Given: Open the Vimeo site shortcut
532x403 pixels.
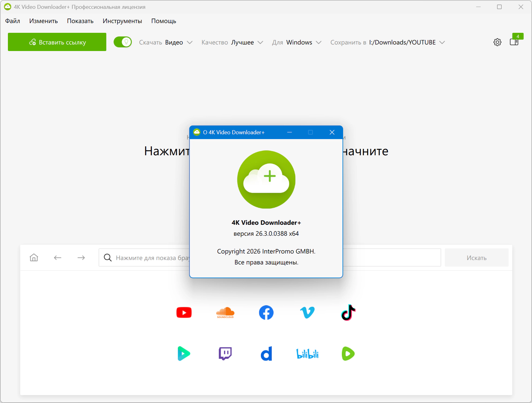Looking at the screenshot, I should (x=307, y=312).
